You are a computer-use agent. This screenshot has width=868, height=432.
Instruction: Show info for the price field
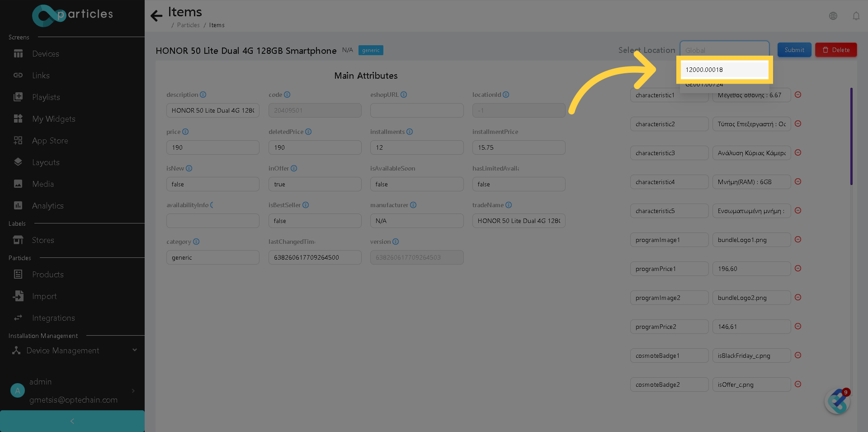coord(185,132)
